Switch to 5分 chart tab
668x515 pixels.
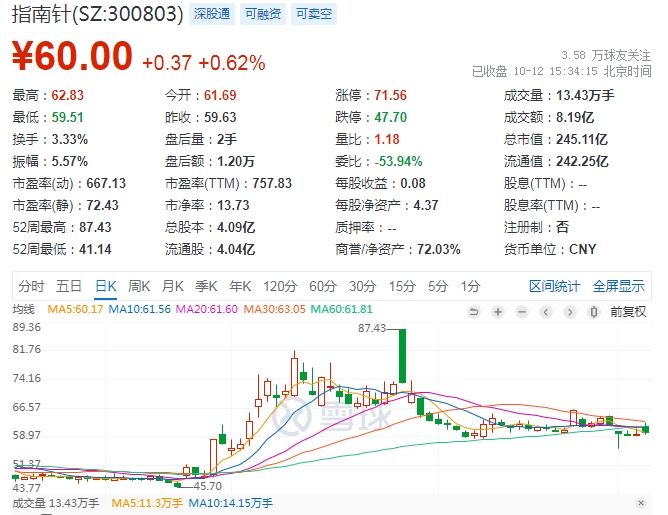point(438,286)
